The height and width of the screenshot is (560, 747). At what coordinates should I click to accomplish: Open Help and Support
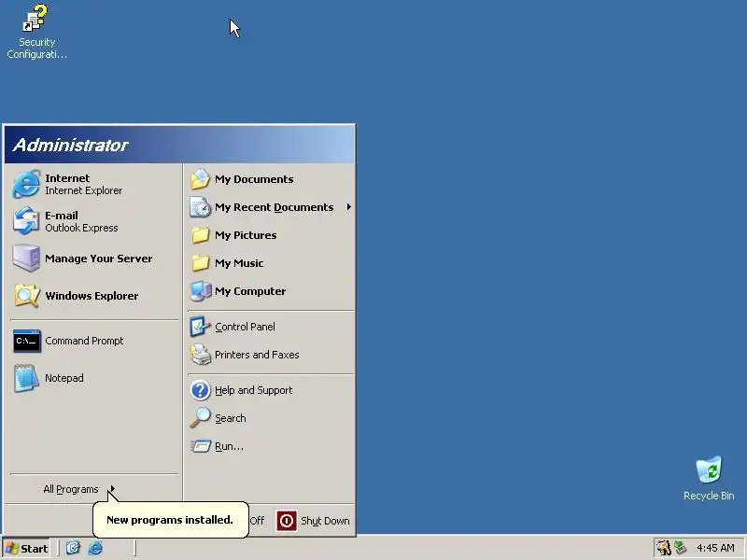click(x=270, y=390)
